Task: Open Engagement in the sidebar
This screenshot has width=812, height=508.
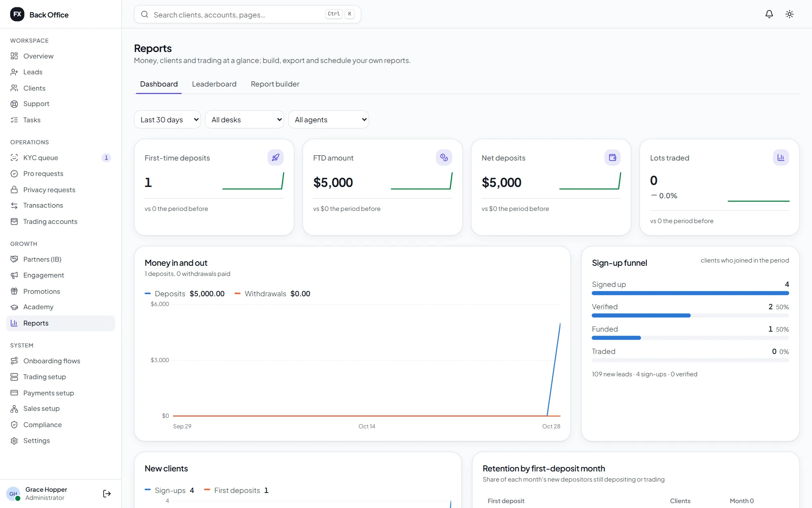Action: 60,275
